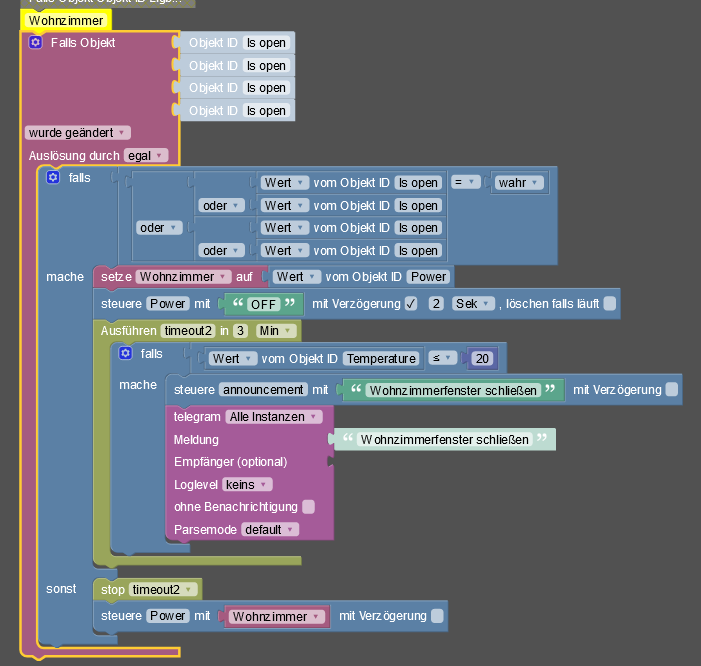Open the ≤ comparison dropdown

(x=443, y=358)
